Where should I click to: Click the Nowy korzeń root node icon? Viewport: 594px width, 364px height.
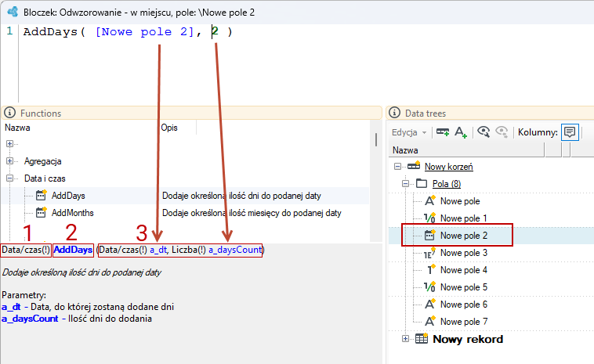[414, 166]
